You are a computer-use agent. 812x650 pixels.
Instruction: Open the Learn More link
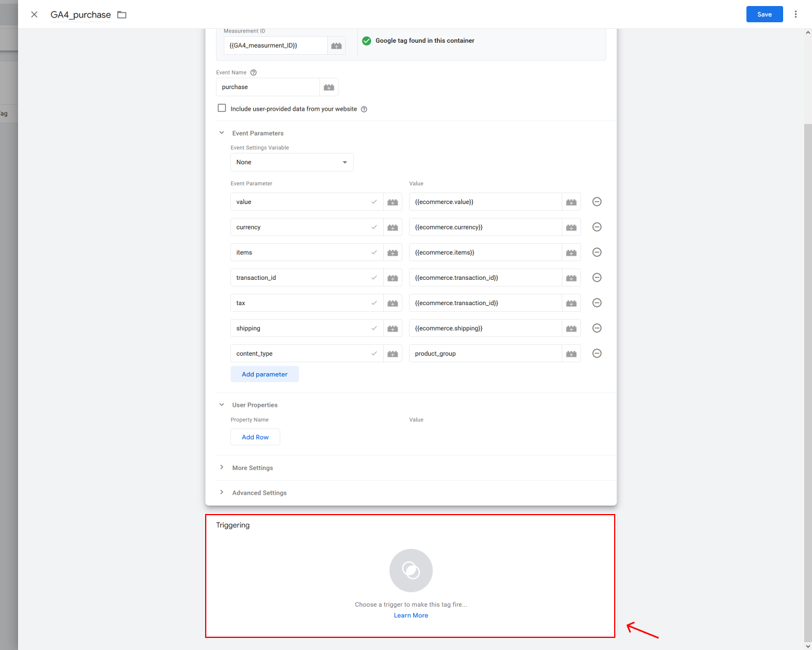[411, 616]
